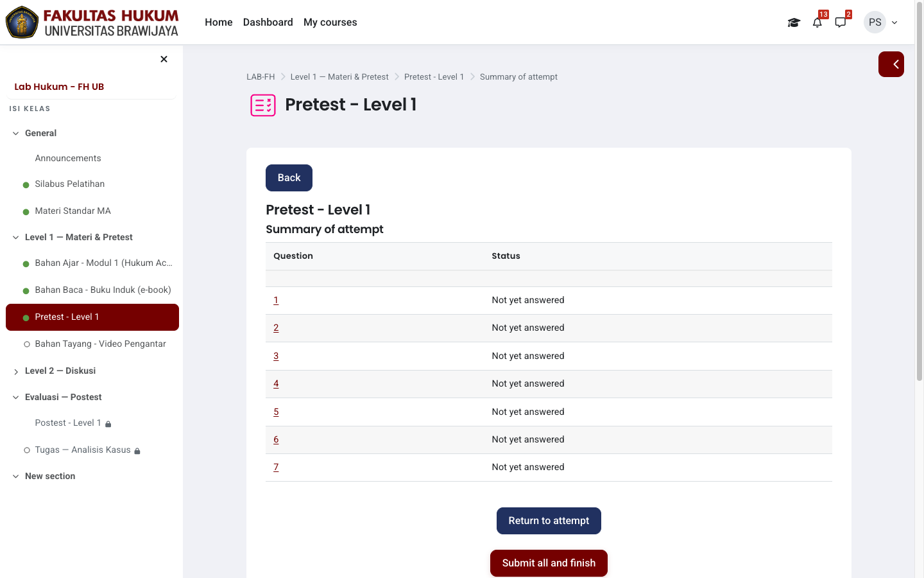Go to the Dashboard menu item
This screenshot has height=578, width=924.
(268, 22)
